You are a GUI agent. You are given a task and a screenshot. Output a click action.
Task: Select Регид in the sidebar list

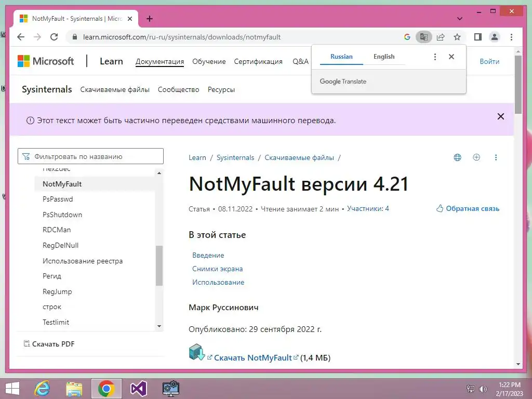pyautogui.click(x=51, y=276)
